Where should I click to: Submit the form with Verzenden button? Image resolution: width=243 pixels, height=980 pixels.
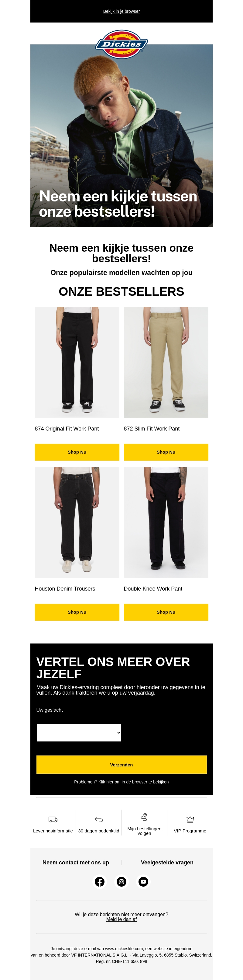[x=122, y=764]
